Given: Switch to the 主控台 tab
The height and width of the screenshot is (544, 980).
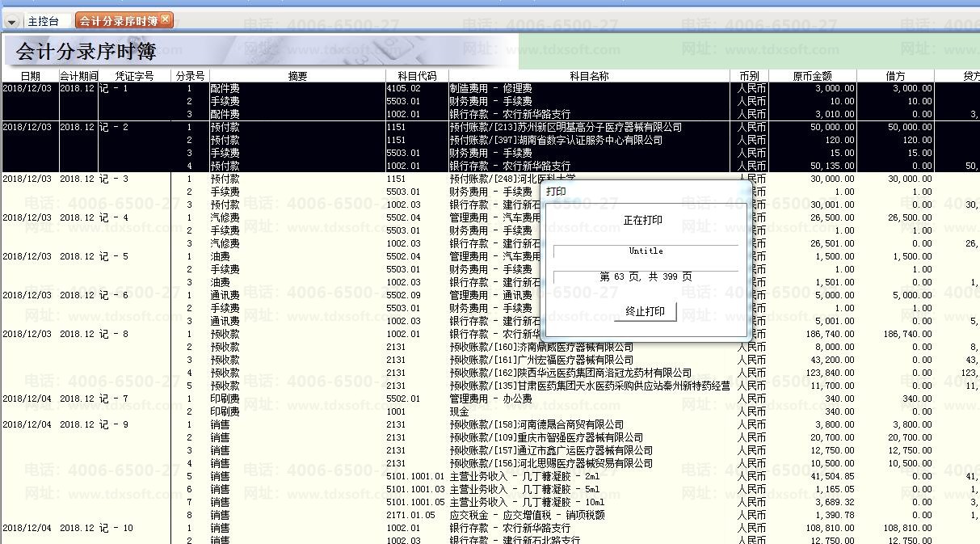Looking at the screenshot, I should click(x=43, y=21).
